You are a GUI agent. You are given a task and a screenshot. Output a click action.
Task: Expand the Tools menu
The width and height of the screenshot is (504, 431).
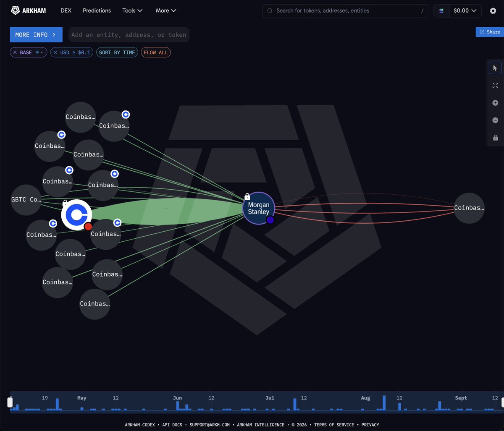click(x=132, y=10)
